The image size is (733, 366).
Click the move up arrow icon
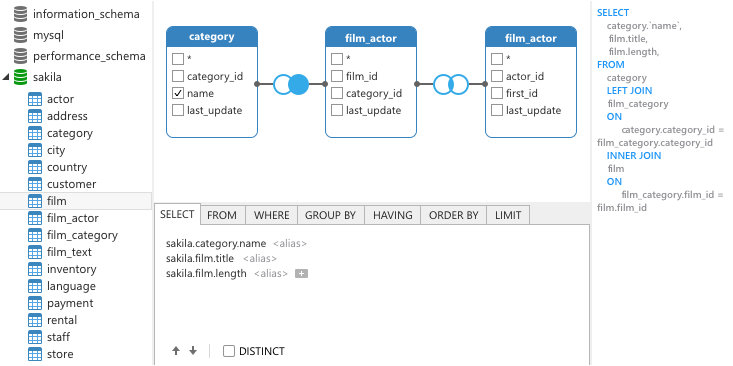(x=176, y=351)
